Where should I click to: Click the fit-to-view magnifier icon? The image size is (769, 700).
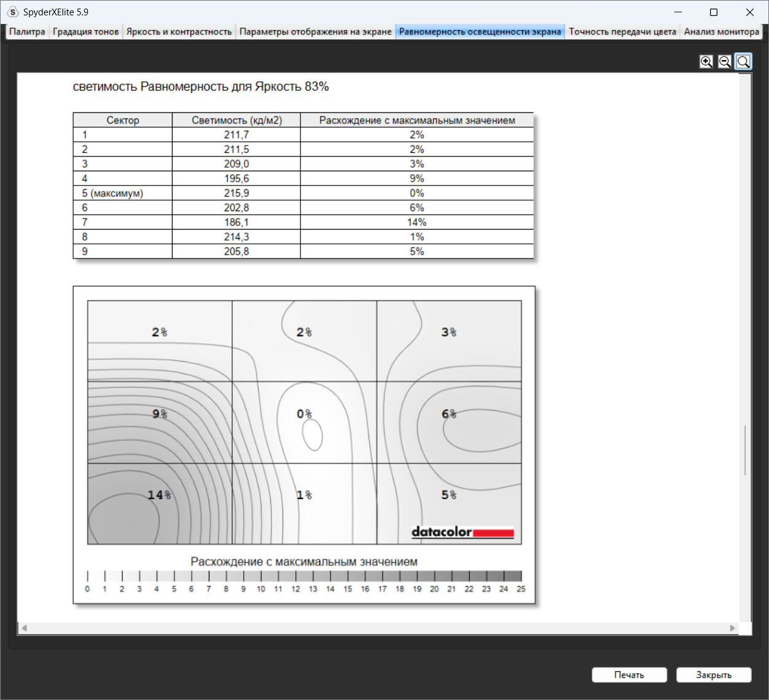743,61
